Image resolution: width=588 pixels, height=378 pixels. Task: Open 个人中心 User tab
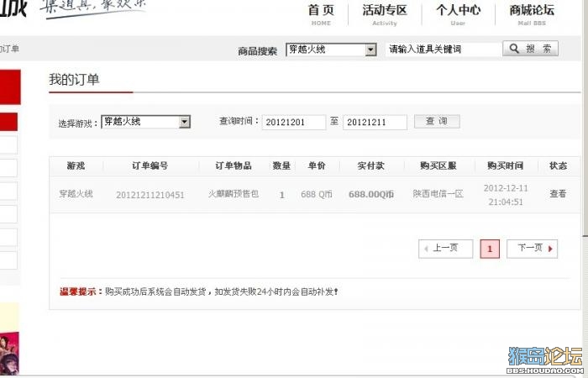458,14
